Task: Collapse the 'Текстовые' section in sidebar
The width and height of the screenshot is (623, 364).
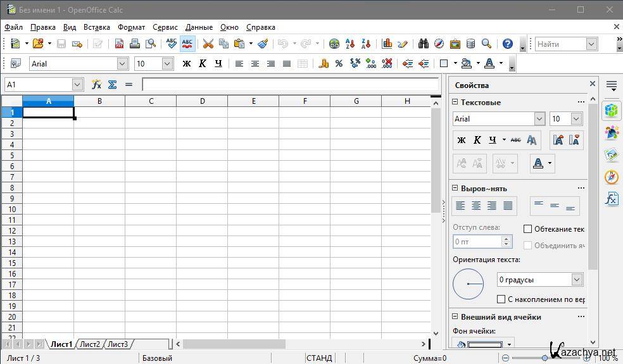Action: [455, 102]
